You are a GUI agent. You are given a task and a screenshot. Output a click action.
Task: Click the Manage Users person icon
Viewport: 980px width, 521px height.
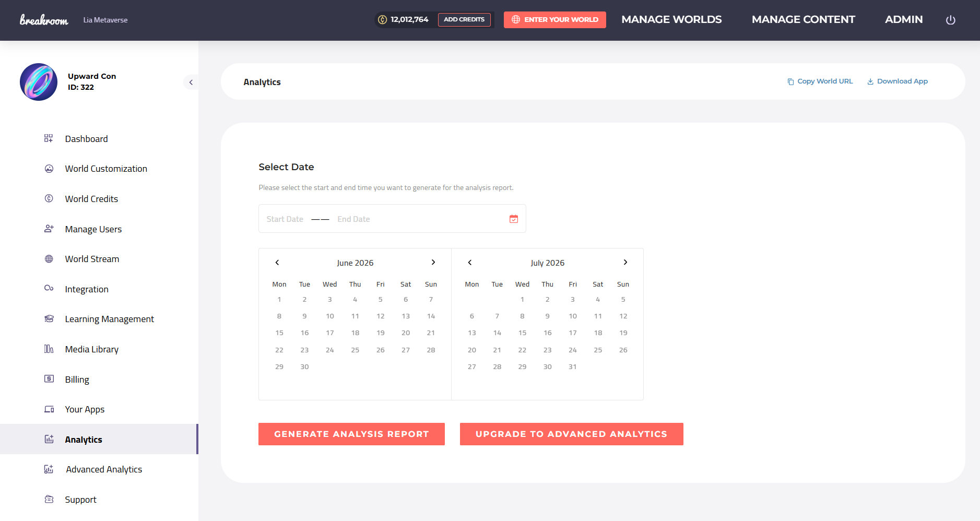pos(49,229)
